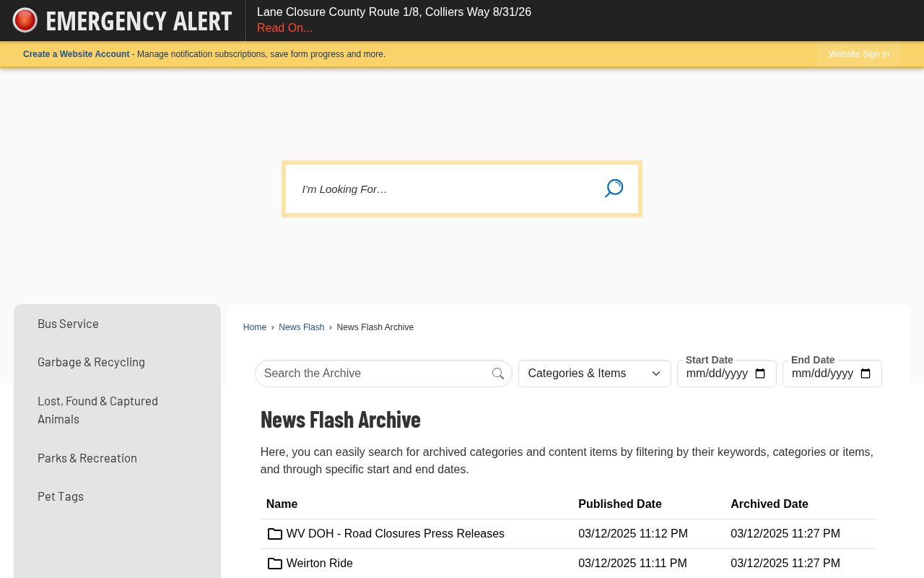Viewport: 924px width, 578px height.
Task: Open the Bus Service menu item
Action: (x=68, y=324)
